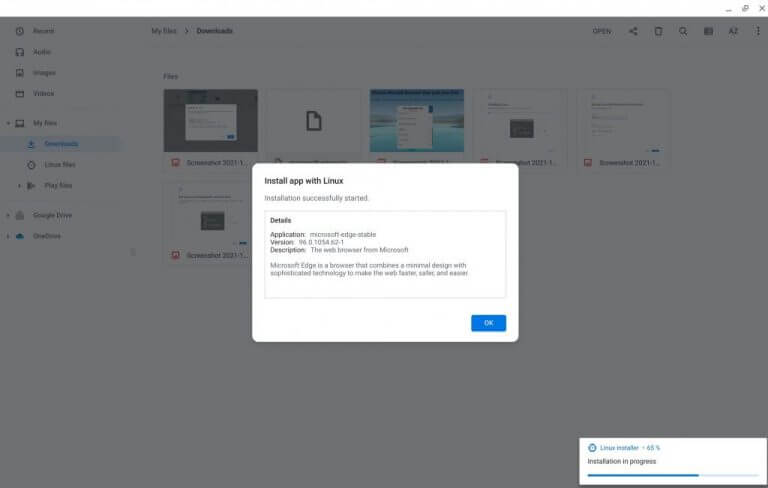The image size is (768, 488).
Task: Open Linux files in the sidebar
Action: click(x=59, y=165)
